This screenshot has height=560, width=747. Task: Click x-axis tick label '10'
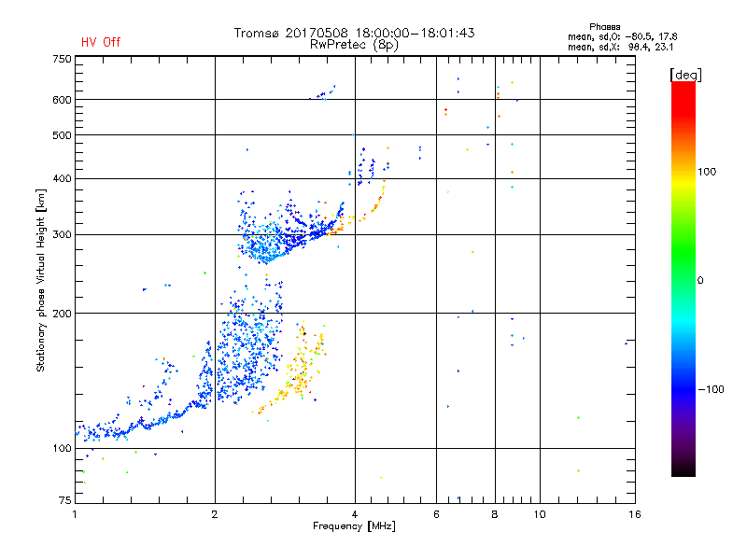click(540, 514)
